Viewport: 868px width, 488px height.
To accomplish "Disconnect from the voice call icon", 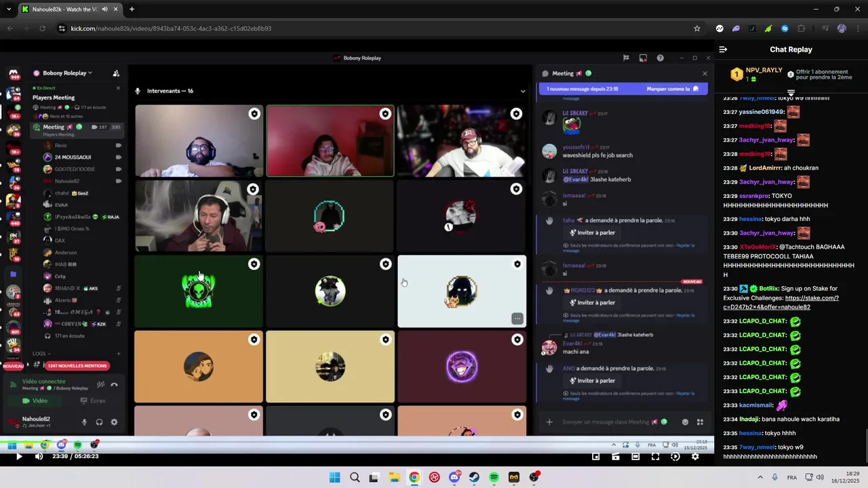I will click(114, 384).
